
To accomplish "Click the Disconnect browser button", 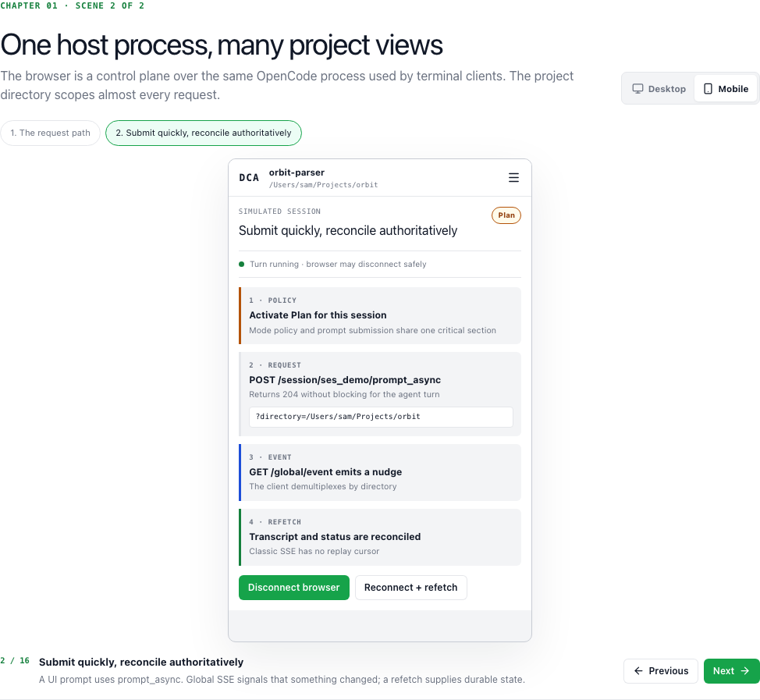I will pos(293,588).
